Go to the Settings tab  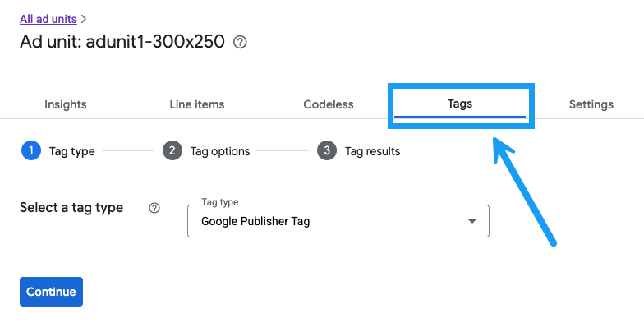click(x=591, y=104)
